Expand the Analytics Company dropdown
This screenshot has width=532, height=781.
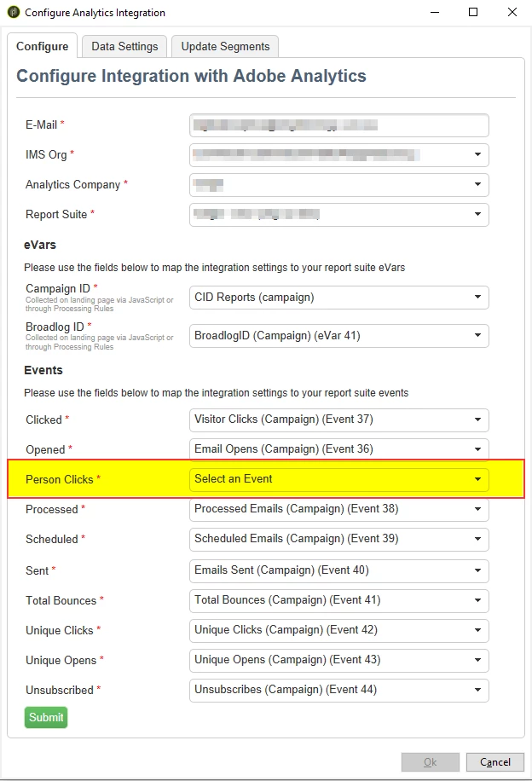338,185
